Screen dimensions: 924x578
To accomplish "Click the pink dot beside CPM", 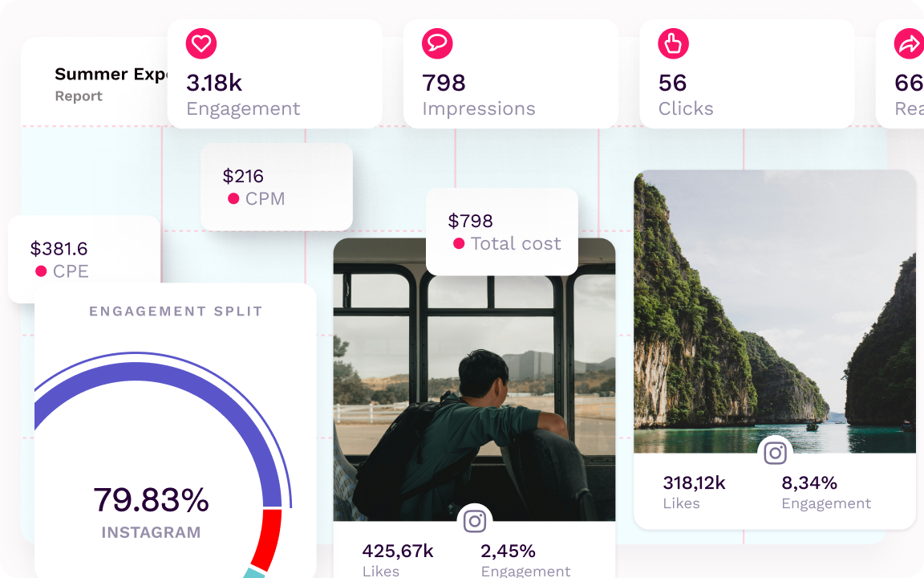I will pyautogui.click(x=233, y=198).
